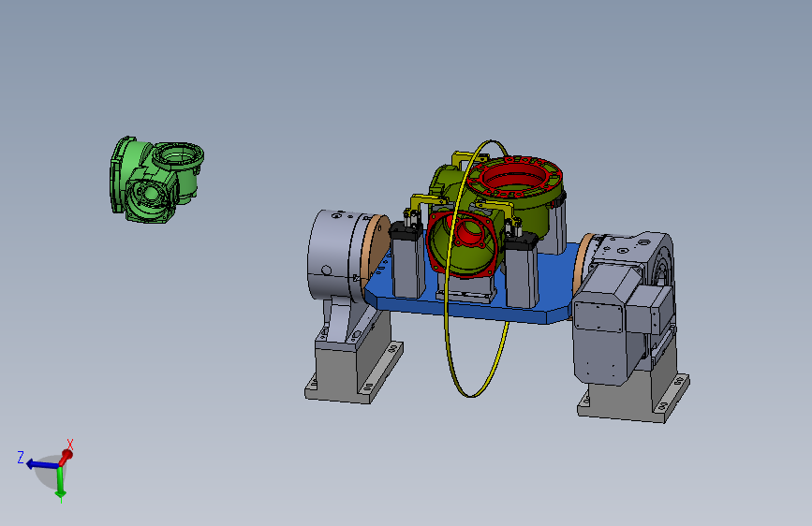Click the red X axis of the triad
Viewport: 812px width, 526px height.
[x=66, y=456]
